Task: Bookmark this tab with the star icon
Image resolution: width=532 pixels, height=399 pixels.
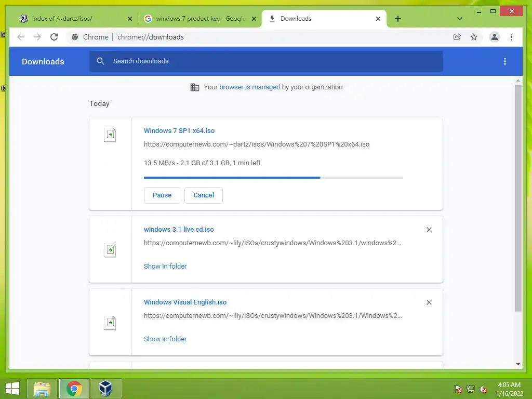Action: pos(474,37)
